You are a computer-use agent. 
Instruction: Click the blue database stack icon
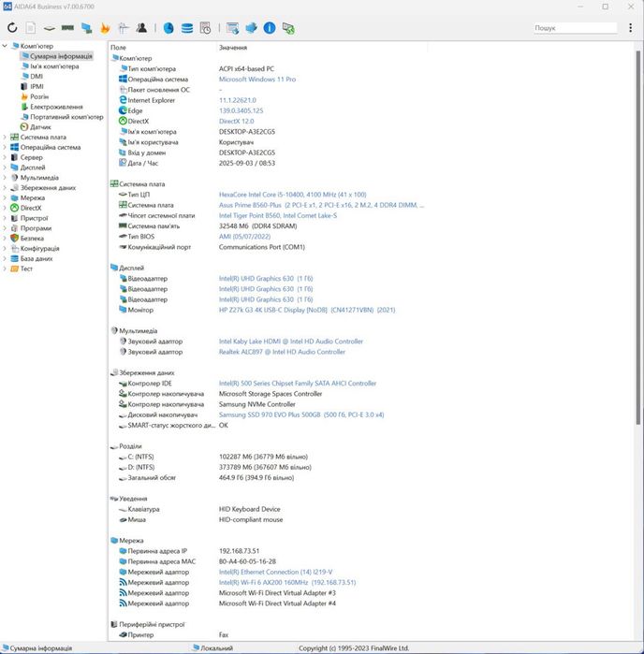pos(187,28)
